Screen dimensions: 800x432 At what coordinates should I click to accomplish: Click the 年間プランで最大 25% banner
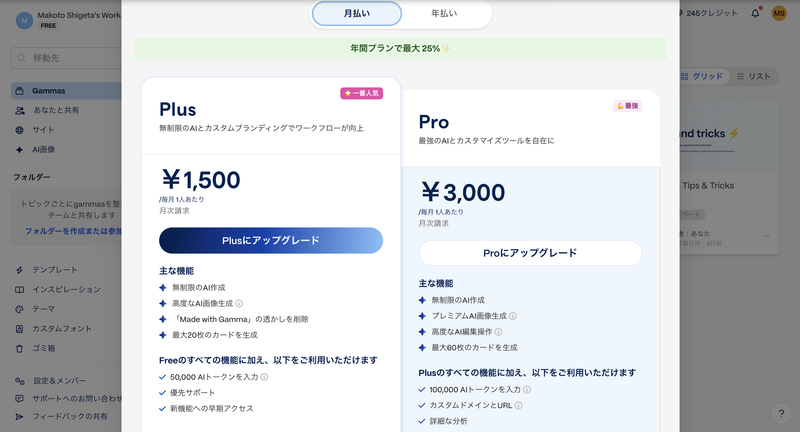[401, 48]
